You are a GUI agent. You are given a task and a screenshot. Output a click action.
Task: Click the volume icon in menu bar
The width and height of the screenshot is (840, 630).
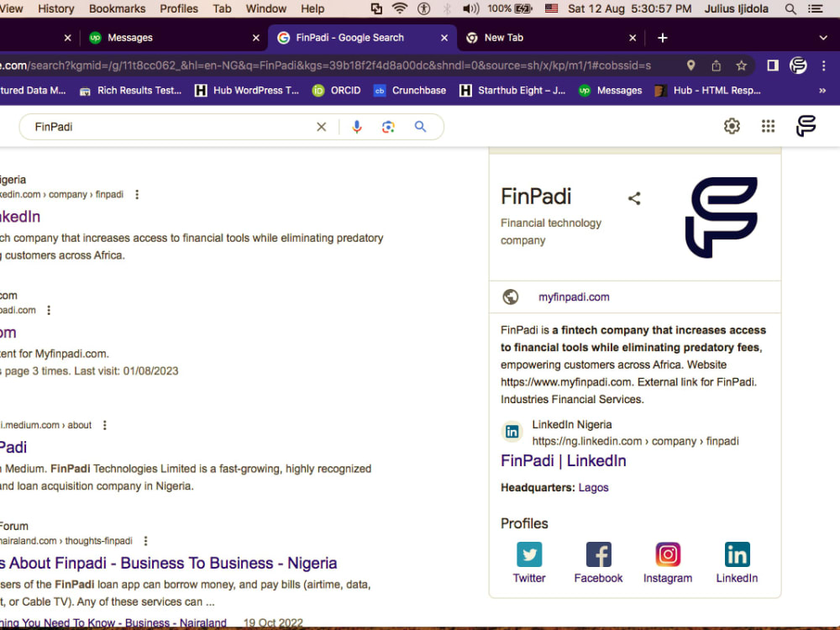471,8
